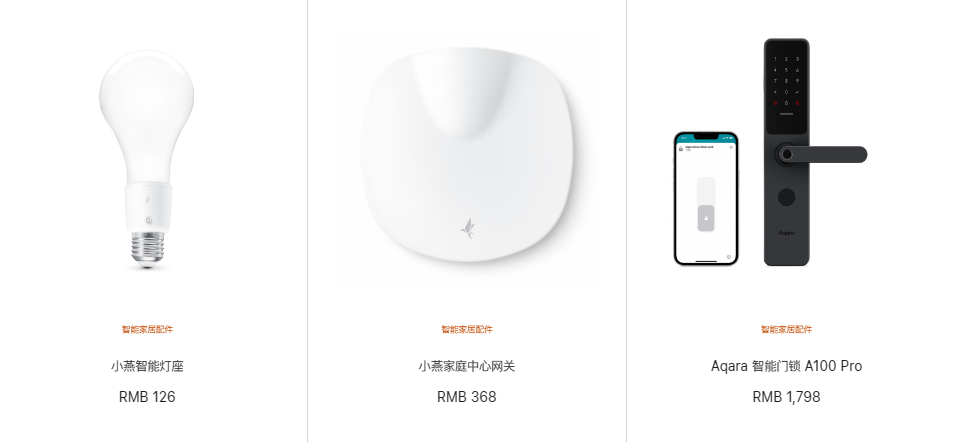Click 智能家居配件 category above 小燕智能灯座

point(147,330)
